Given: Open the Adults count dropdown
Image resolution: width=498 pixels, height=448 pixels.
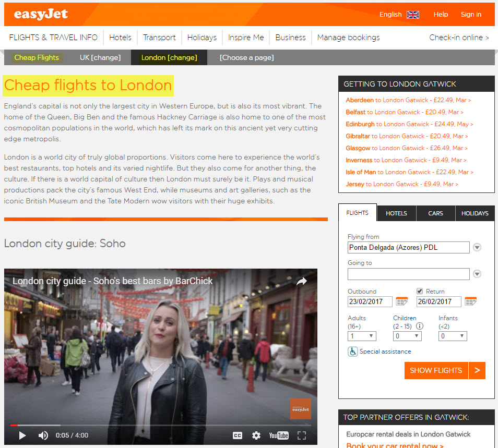Looking at the screenshot, I should coord(362,336).
